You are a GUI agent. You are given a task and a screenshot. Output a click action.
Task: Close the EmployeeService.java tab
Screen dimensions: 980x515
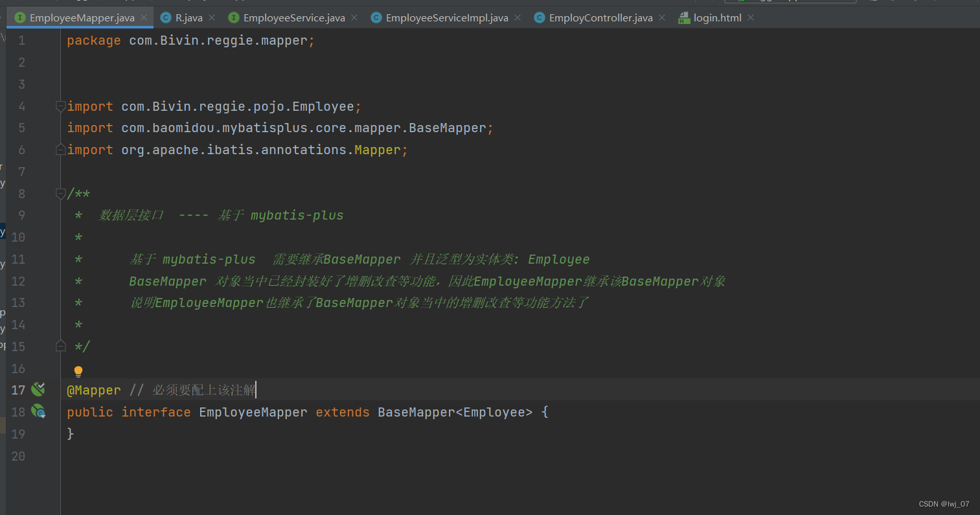coord(354,18)
